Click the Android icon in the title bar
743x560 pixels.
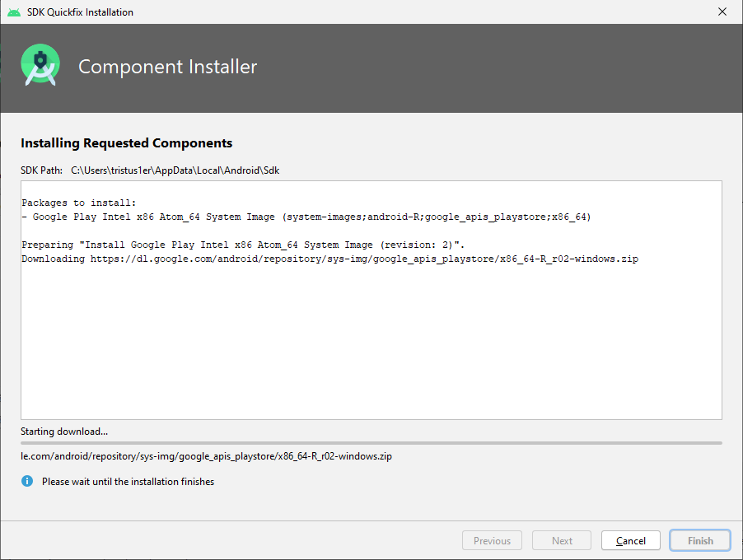pos(13,12)
